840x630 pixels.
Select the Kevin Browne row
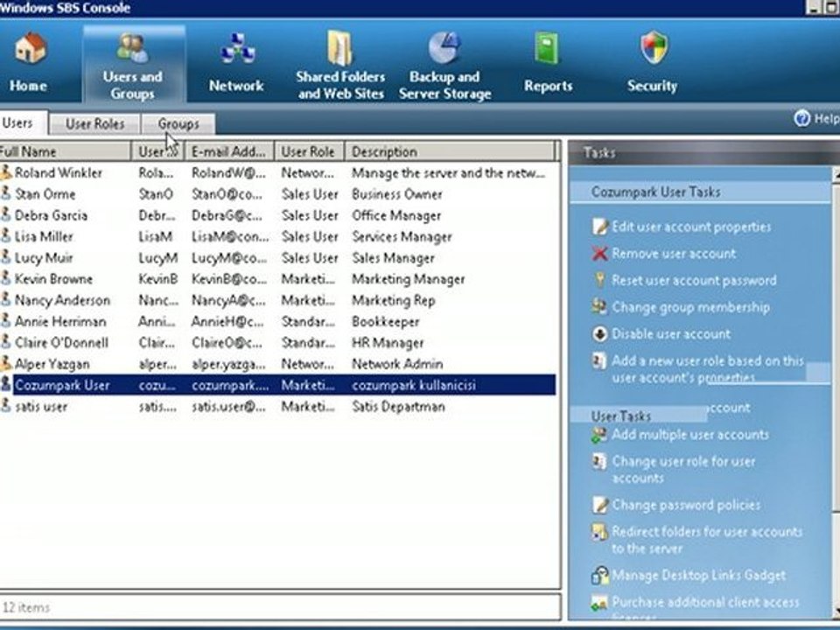pyautogui.click(x=277, y=279)
